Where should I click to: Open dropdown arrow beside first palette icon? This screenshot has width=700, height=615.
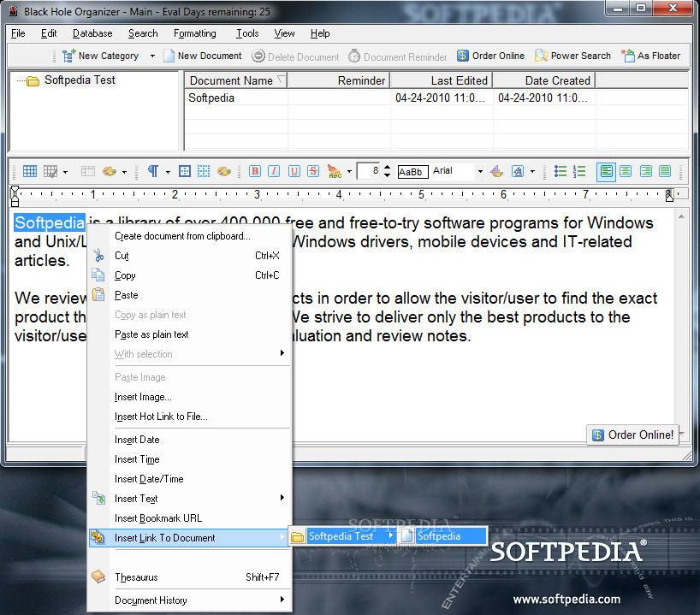[124, 172]
